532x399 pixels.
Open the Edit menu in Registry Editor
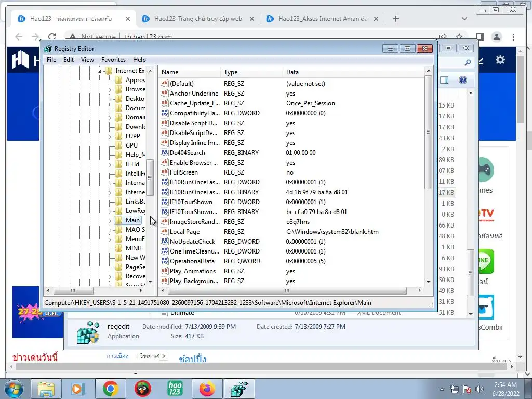coord(69,60)
